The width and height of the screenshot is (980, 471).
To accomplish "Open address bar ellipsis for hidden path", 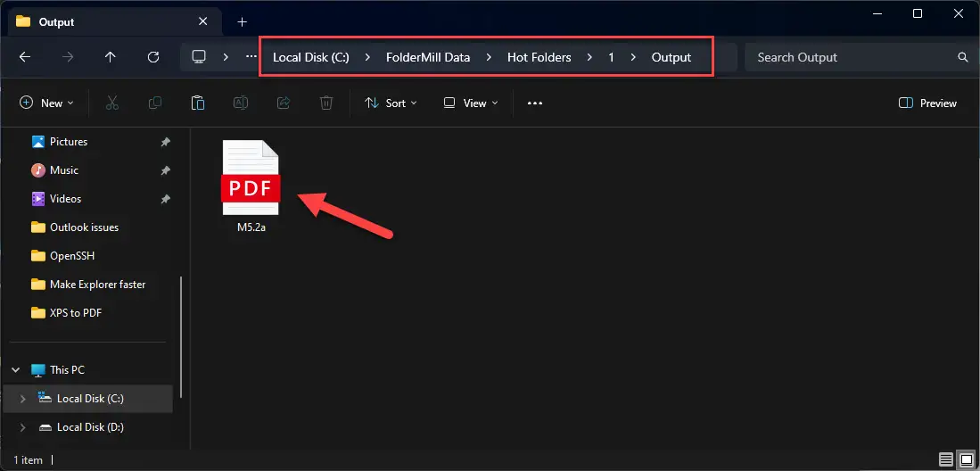I will pos(251,57).
